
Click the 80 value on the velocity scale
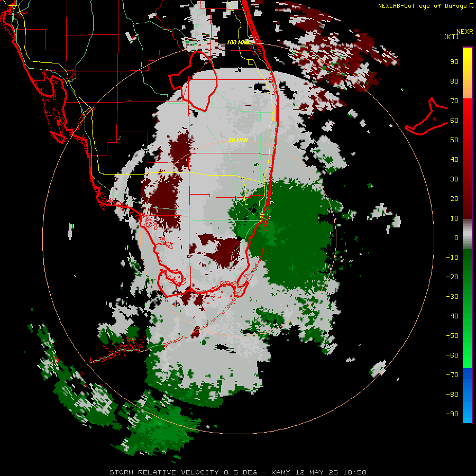tap(454, 81)
